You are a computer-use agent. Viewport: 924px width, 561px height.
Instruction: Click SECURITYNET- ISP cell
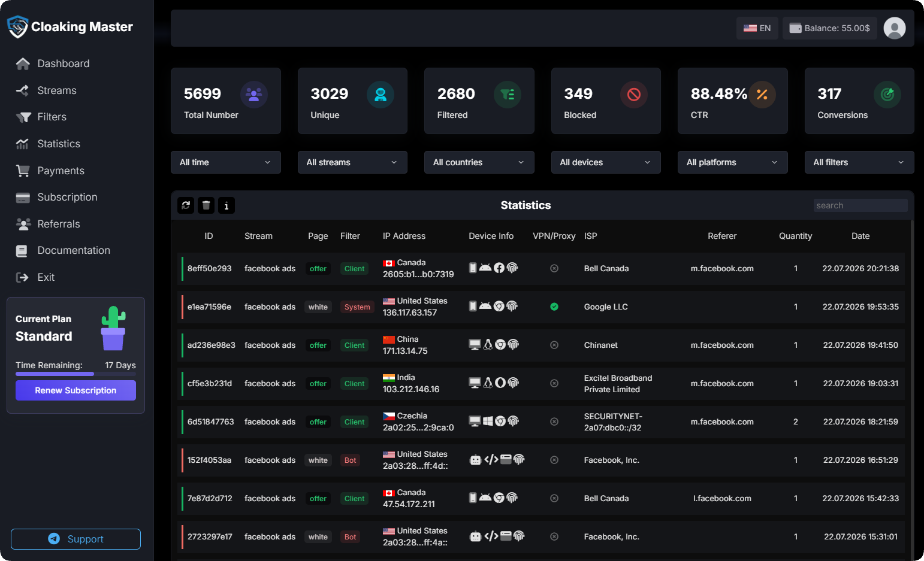pos(613,421)
